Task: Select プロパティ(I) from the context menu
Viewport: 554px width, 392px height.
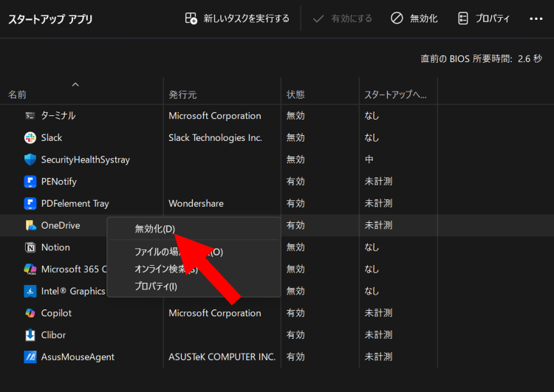Action: 156,286
